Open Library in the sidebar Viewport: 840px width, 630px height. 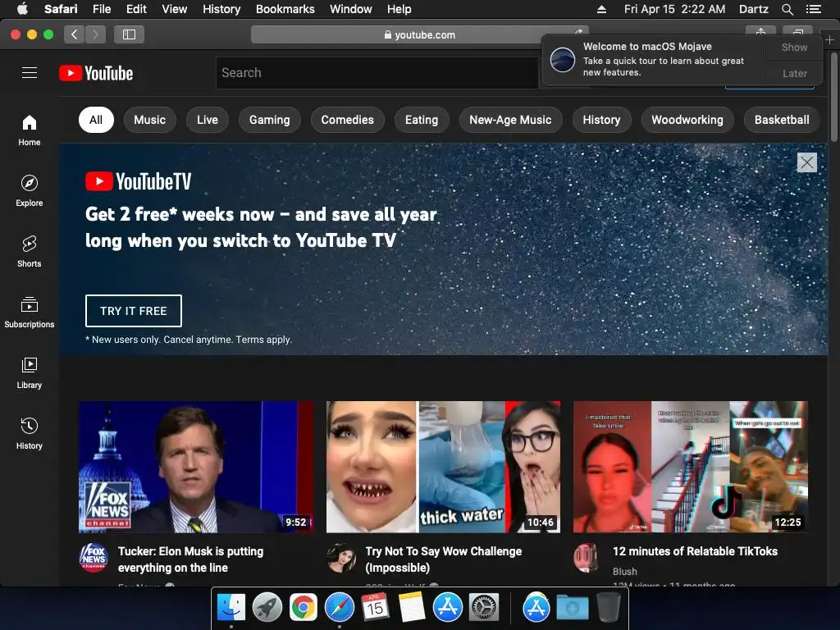pyautogui.click(x=29, y=373)
